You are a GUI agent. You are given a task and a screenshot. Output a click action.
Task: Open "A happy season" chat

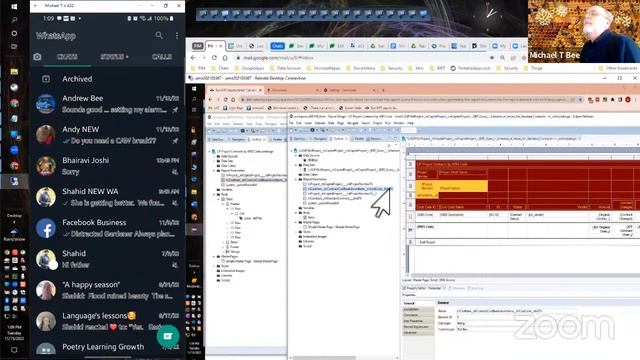pyautogui.click(x=107, y=290)
